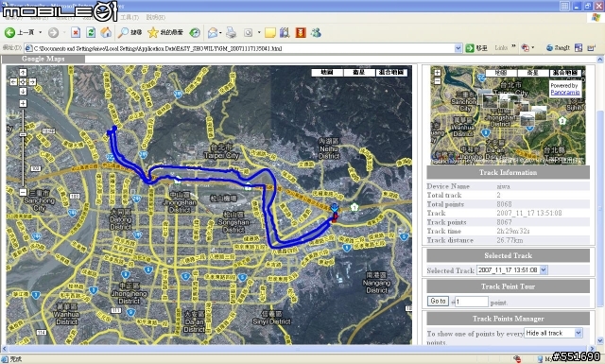Expand the Links toolbar chevron
Image resolution: width=605 pixels, height=364 pixels.
point(514,47)
